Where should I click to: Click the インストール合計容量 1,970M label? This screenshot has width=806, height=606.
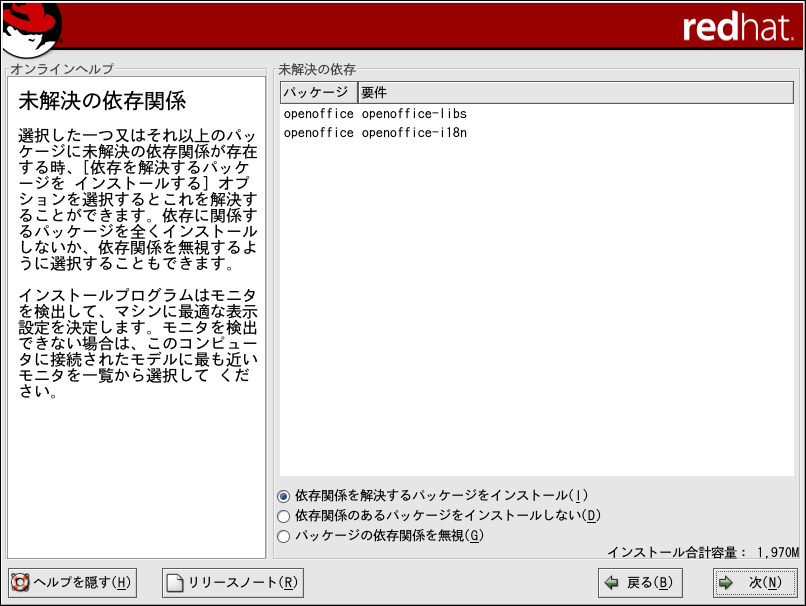pyautogui.click(x=703, y=552)
